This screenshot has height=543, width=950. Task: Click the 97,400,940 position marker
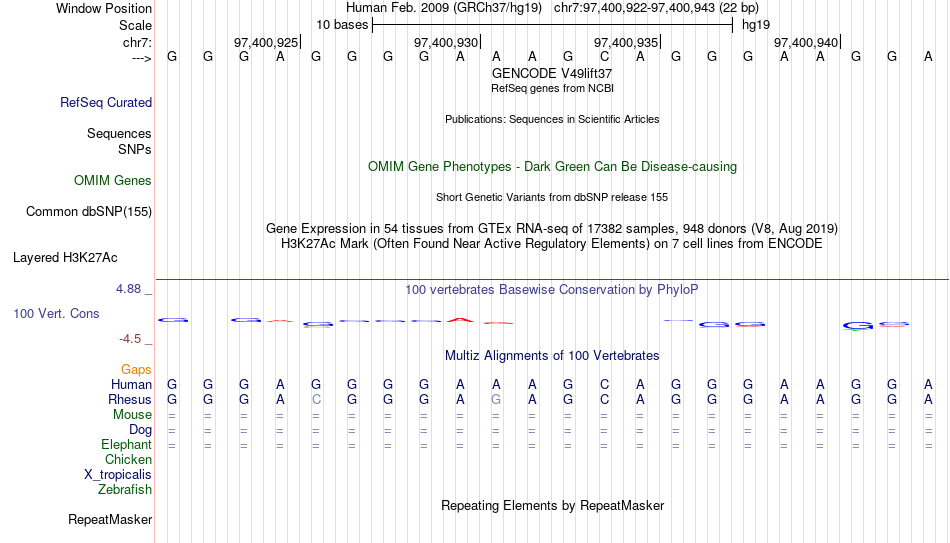806,42
